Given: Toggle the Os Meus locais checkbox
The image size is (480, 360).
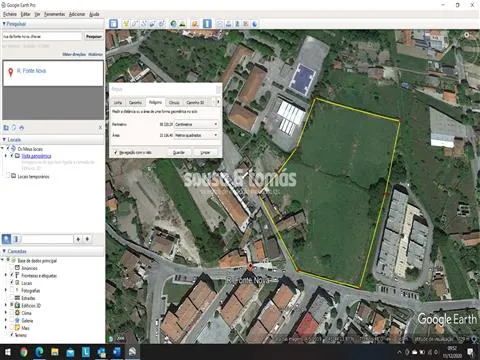Looking at the screenshot, I should [x=8, y=148].
